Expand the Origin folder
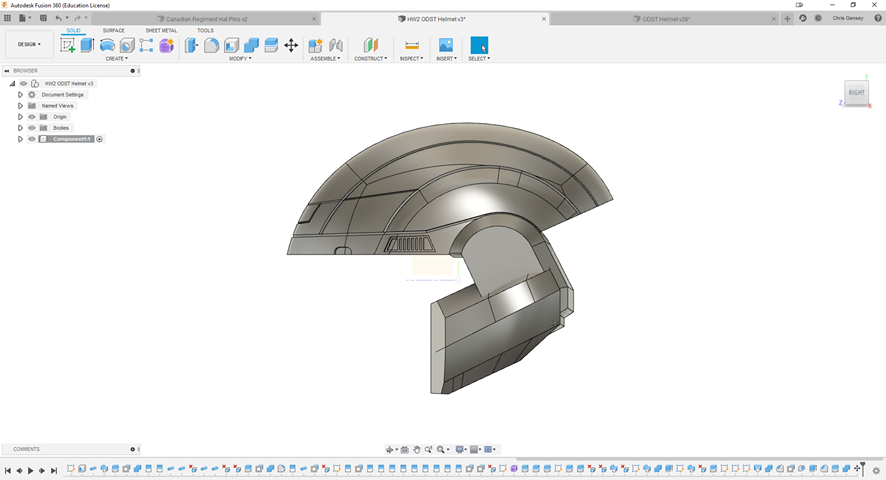Viewport: 886px width, 480px height. [x=20, y=117]
